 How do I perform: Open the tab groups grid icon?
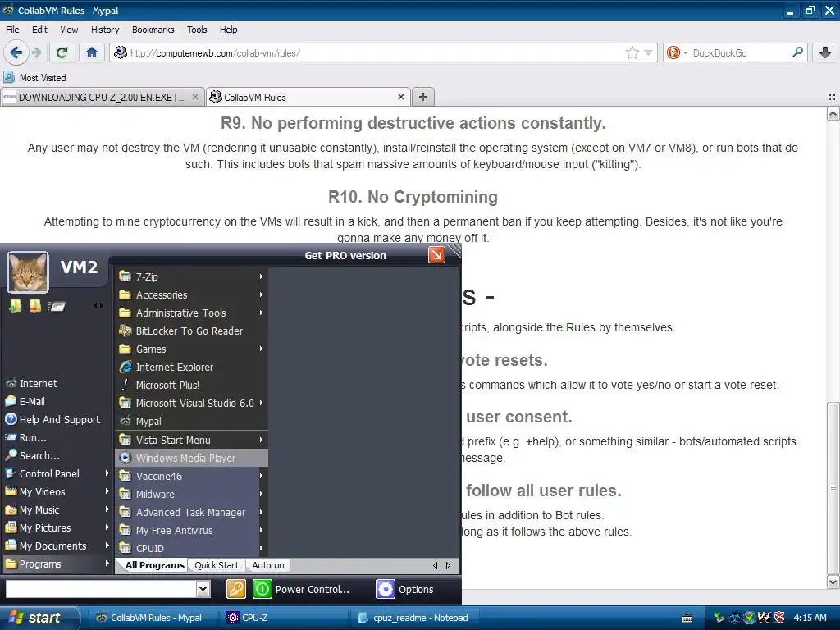click(x=832, y=97)
